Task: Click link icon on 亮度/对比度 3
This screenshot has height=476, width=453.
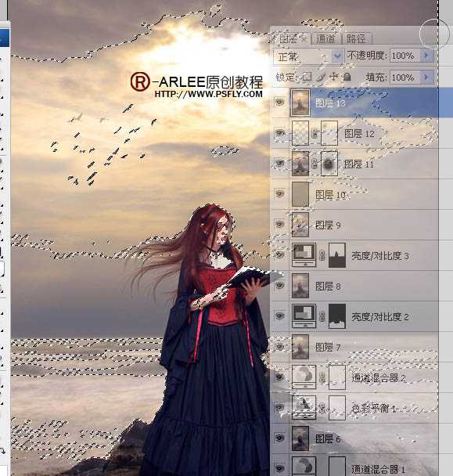Action: 322,255
